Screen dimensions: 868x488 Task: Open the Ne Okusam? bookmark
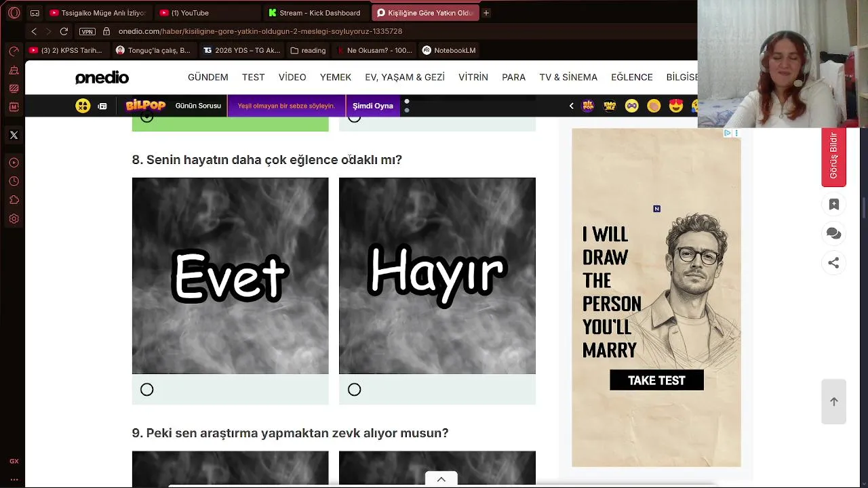(374, 50)
